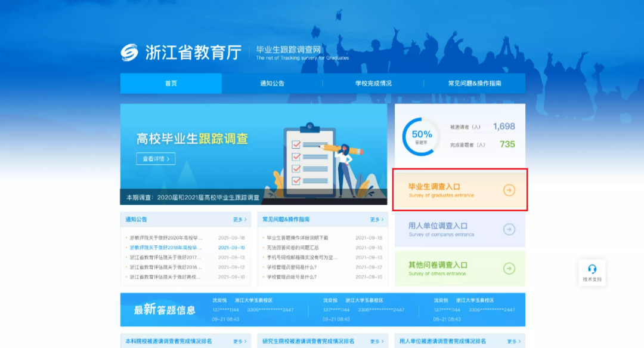
Task: Open 更多 link in 常见问题&操作指南 section
Action: click(x=376, y=219)
